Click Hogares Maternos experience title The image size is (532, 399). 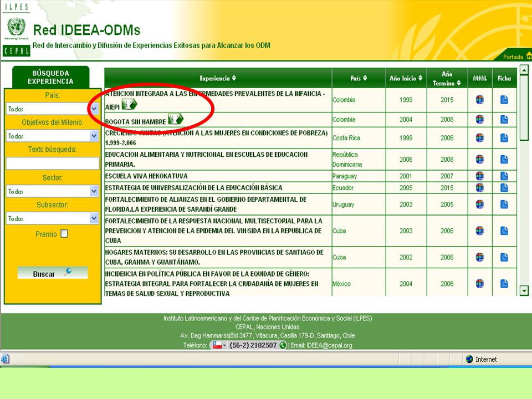pyautogui.click(x=214, y=257)
